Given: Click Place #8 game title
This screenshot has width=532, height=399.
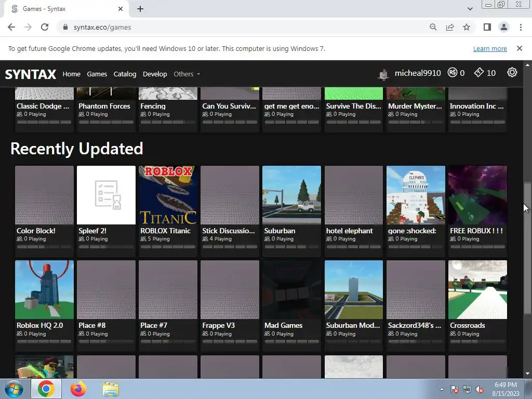Looking at the screenshot, I should tap(92, 325).
